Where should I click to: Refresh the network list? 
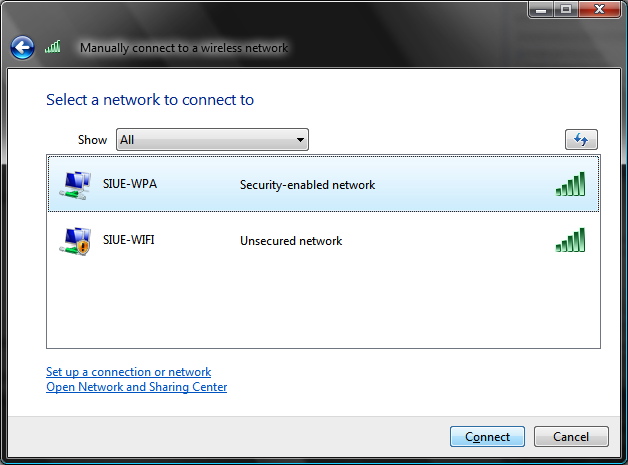(x=580, y=140)
